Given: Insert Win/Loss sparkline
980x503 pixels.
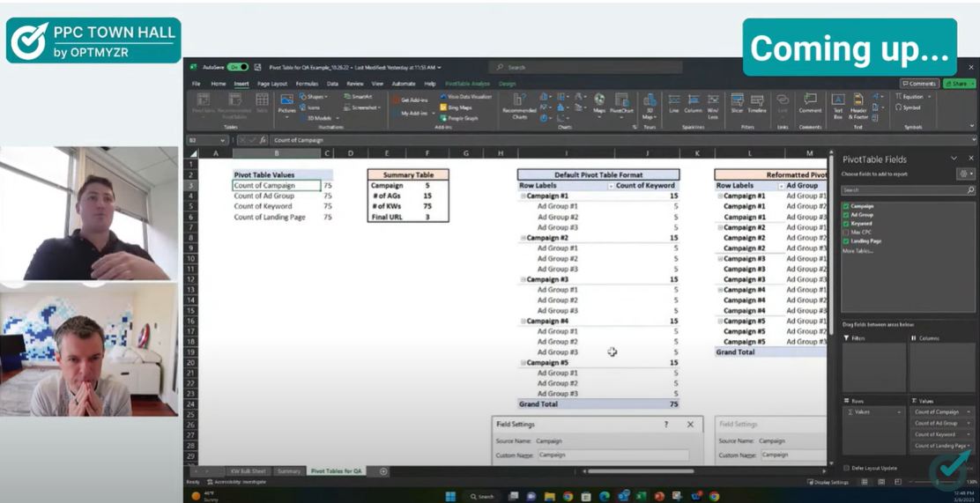Looking at the screenshot, I should click(712, 107).
